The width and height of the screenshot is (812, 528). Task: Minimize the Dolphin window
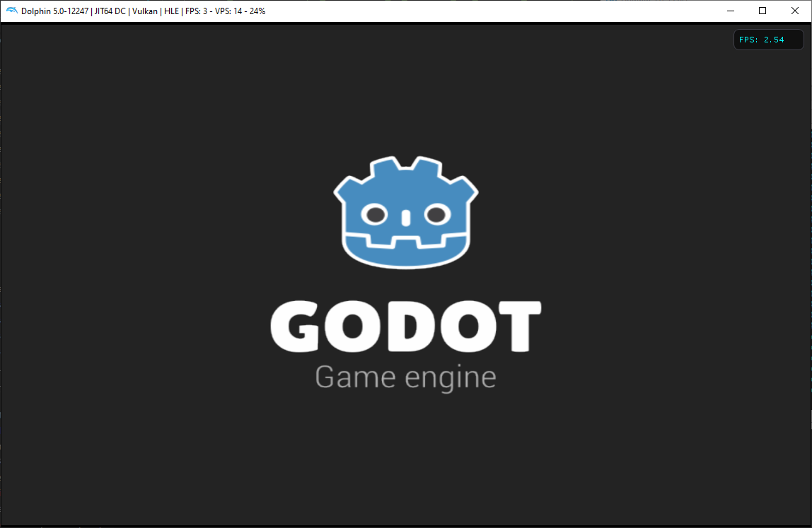coord(731,11)
